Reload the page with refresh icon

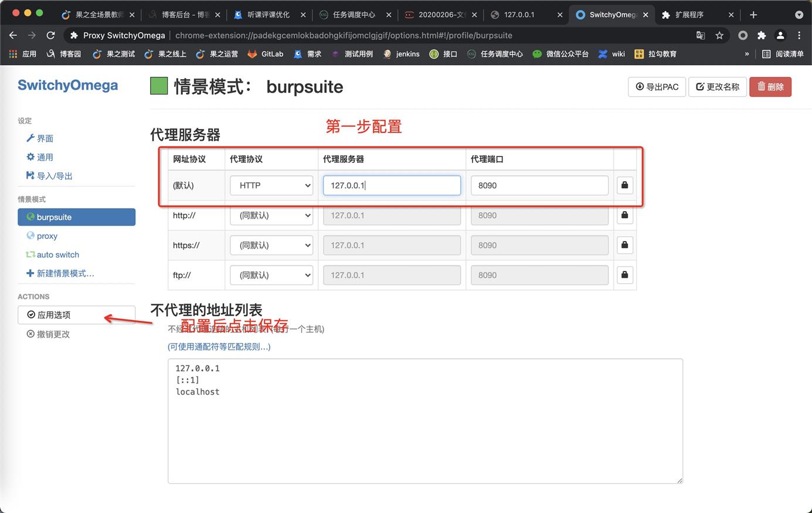pyautogui.click(x=50, y=35)
